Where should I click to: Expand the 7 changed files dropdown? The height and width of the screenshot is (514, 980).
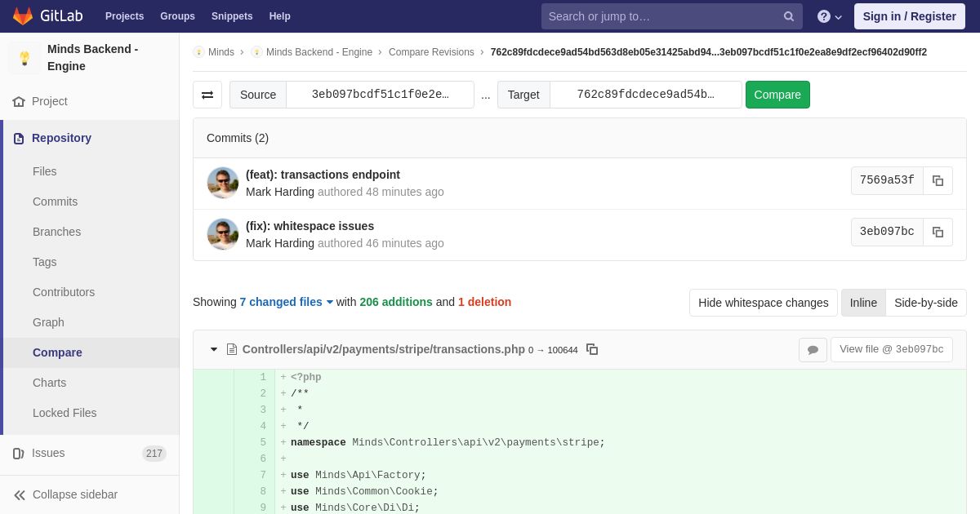click(287, 302)
